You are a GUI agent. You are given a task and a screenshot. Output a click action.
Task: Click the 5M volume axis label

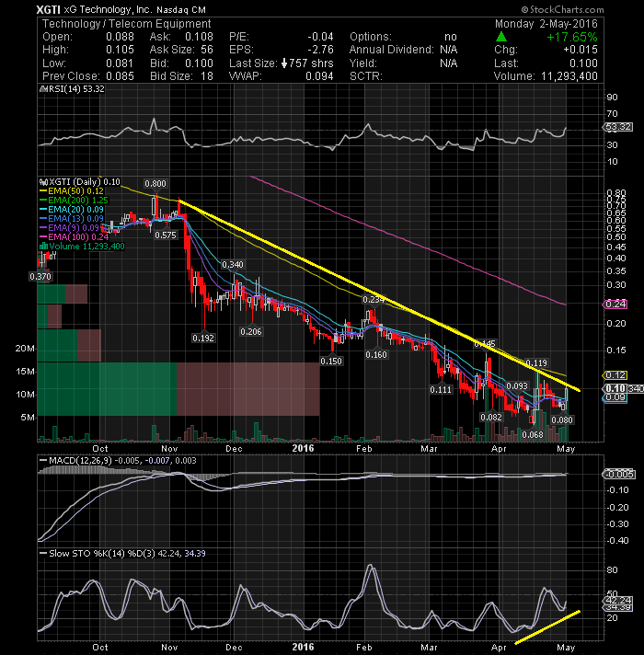[x=28, y=418]
